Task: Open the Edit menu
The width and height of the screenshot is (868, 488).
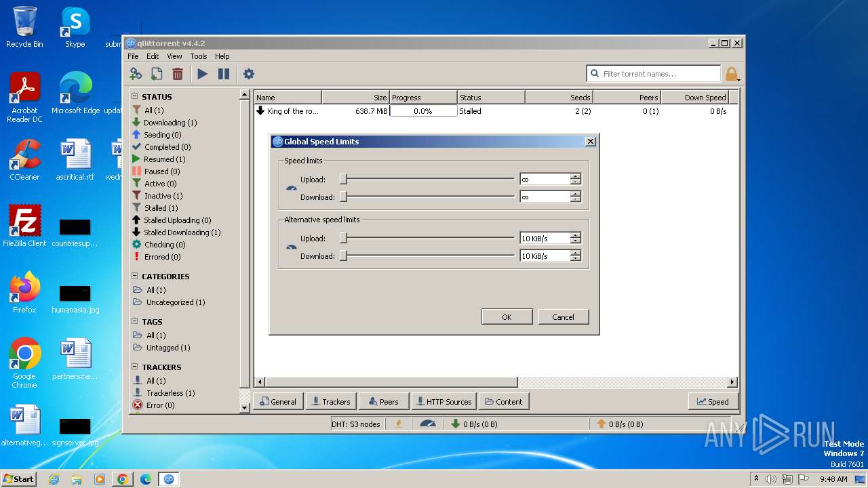Action: pos(153,56)
